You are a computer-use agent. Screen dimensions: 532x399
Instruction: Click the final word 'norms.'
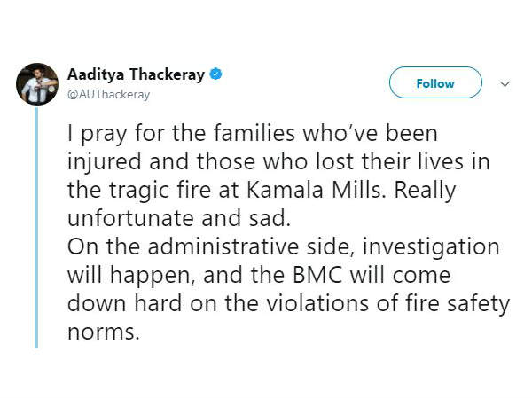[104, 332]
